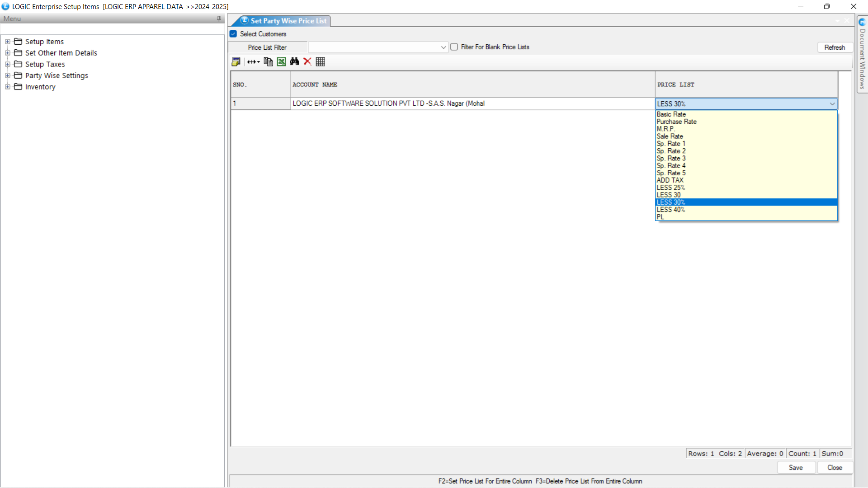Expand the Party Wise Settings node
The image size is (868, 488).
(x=8, y=75)
